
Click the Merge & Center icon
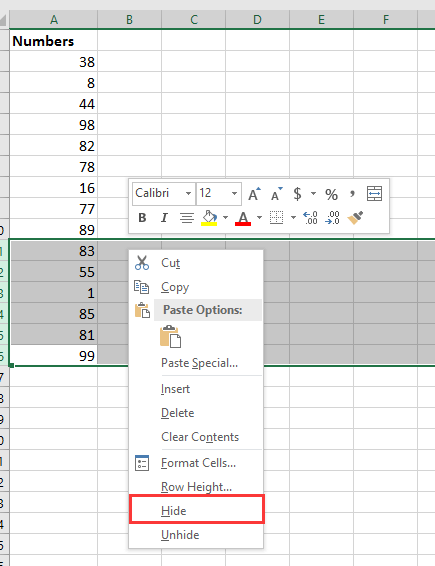pos(374,194)
